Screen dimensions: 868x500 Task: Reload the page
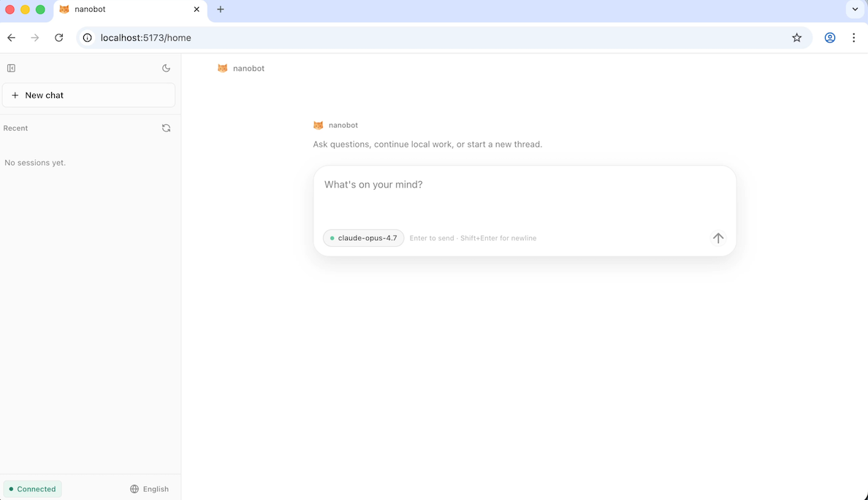[58, 37]
